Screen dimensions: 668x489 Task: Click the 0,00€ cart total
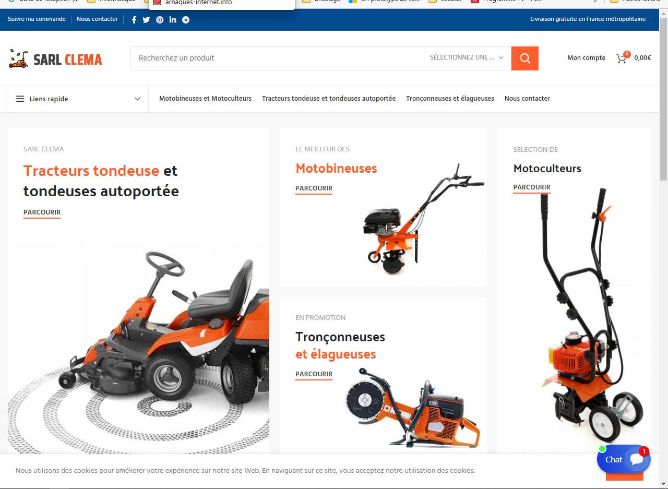(x=642, y=58)
